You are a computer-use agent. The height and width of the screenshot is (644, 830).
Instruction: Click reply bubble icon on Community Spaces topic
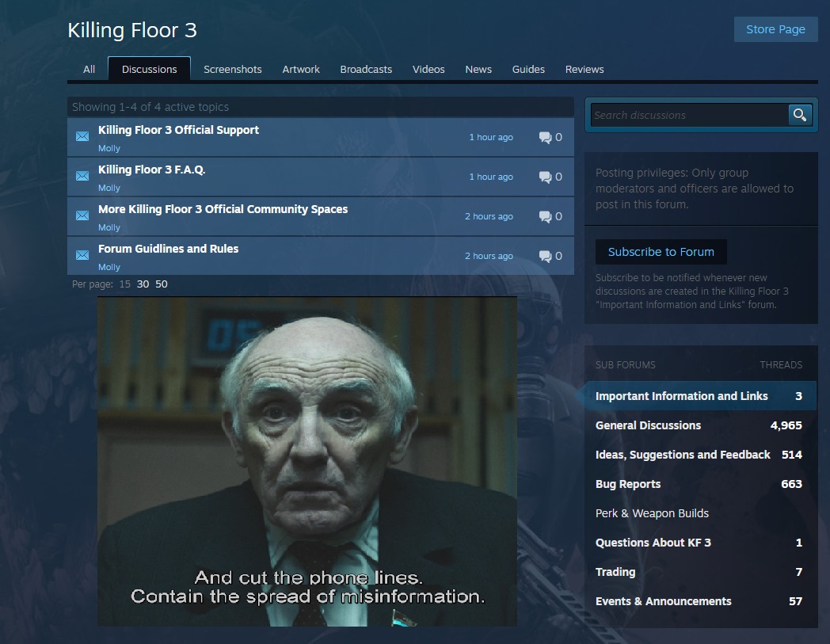point(545,216)
